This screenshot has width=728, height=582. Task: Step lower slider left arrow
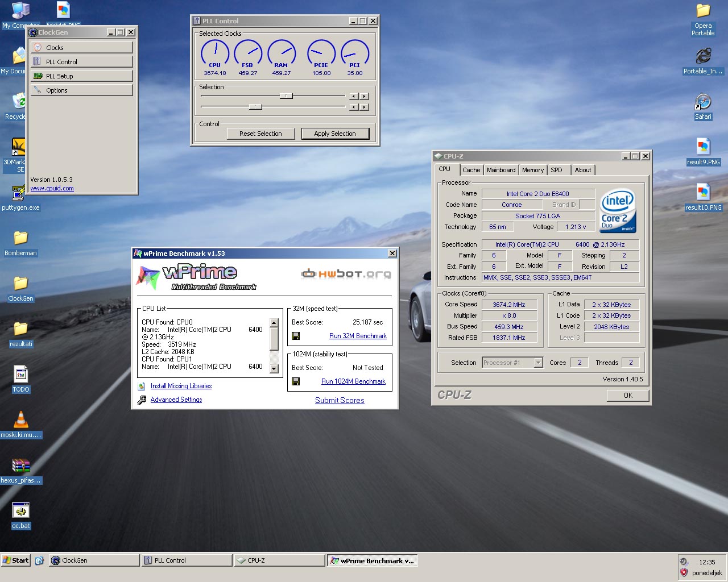(354, 107)
